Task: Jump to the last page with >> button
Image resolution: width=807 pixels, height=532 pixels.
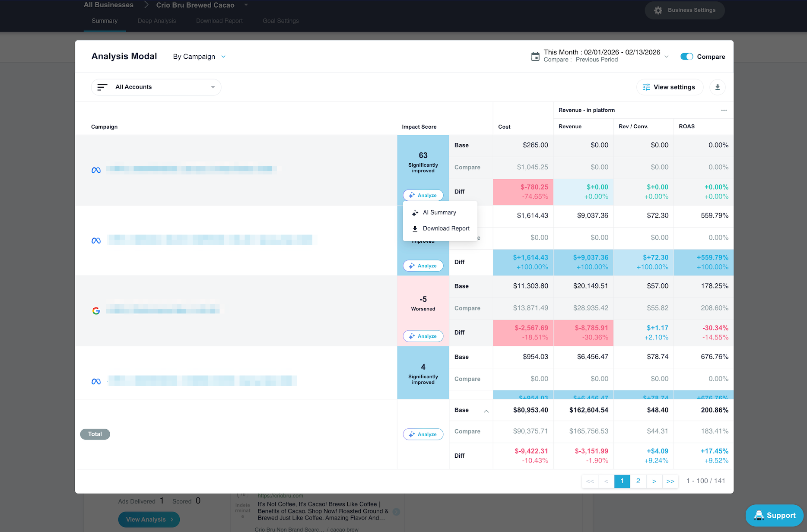Action: pos(670,481)
